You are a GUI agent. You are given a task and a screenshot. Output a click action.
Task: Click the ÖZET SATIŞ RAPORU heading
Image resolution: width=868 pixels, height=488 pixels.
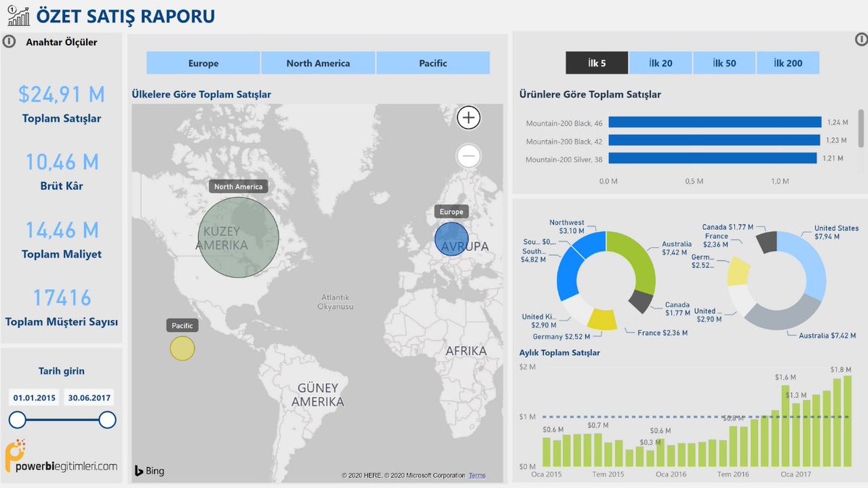pos(125,15)
